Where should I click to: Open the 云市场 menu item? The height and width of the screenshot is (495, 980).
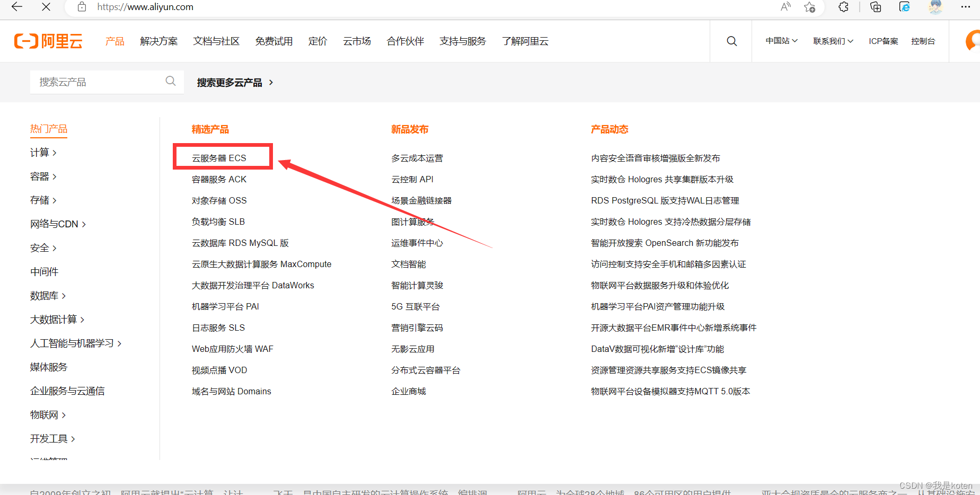click(357, 41)
